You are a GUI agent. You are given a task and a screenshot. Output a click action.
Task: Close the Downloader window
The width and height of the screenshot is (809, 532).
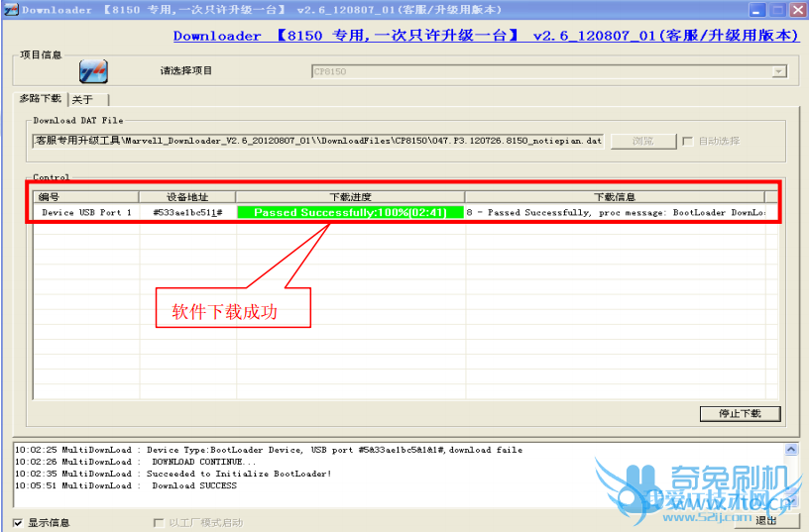[x=798, y=10]
